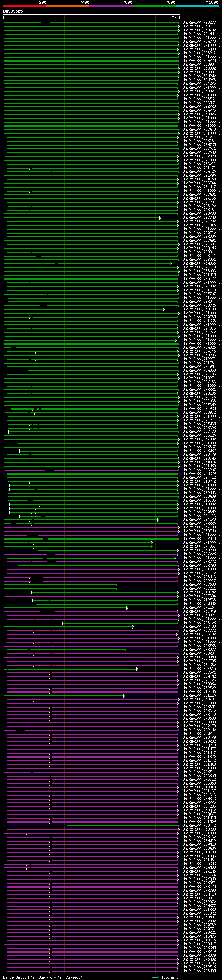222x980 pixels.
Task: Select label UniRef100_Q6MWI9
Action: point(199,841)
